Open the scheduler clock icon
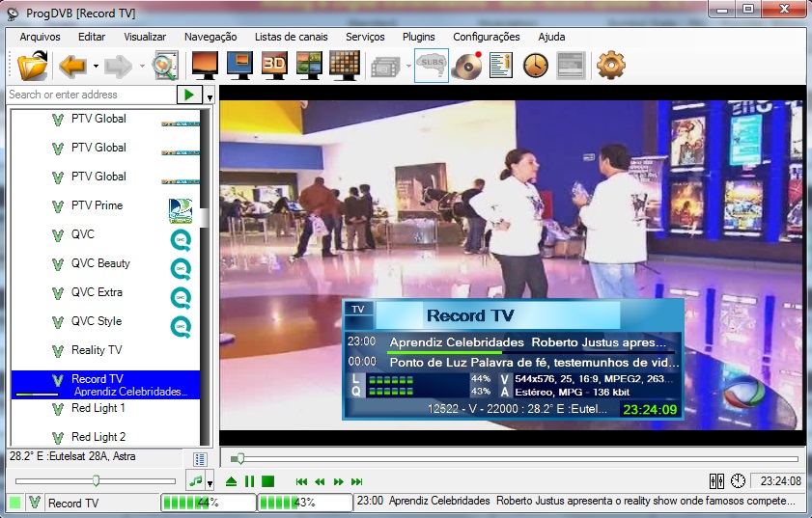 tap(536, 67)
